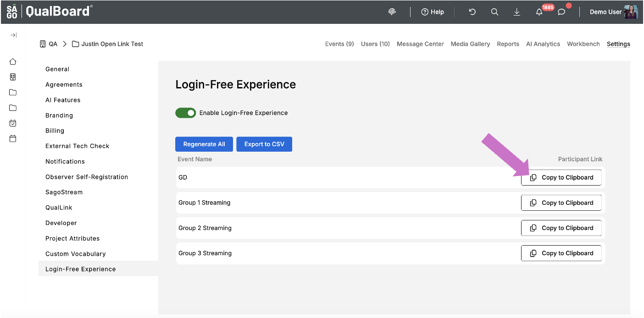This screenshot has width=644, height=318.
Task: Open the chat messages bubble icon
Action: coord(561,12)
